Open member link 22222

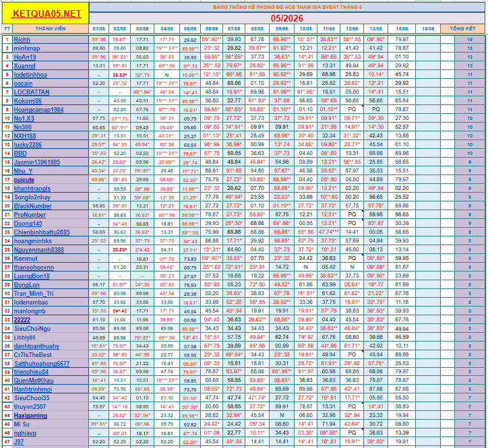[22, 319]
